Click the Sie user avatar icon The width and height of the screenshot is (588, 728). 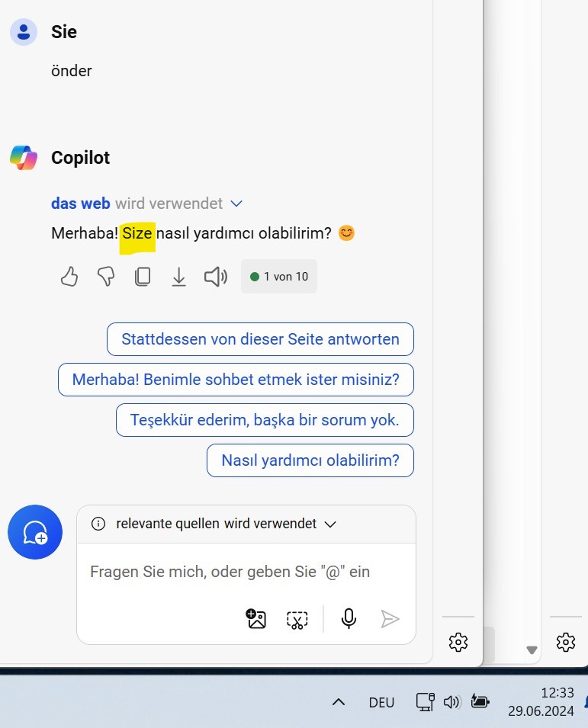(x=24, y=32)
